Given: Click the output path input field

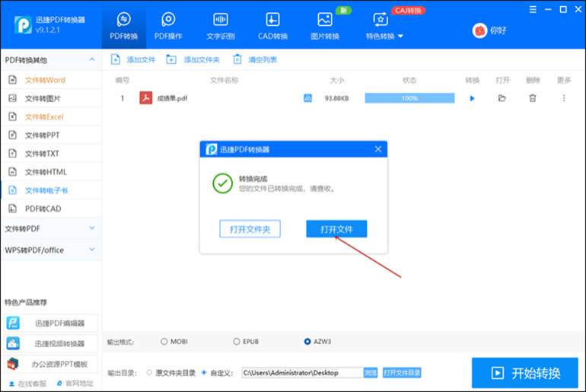Looking at the screenshot, I should point(301,373).
